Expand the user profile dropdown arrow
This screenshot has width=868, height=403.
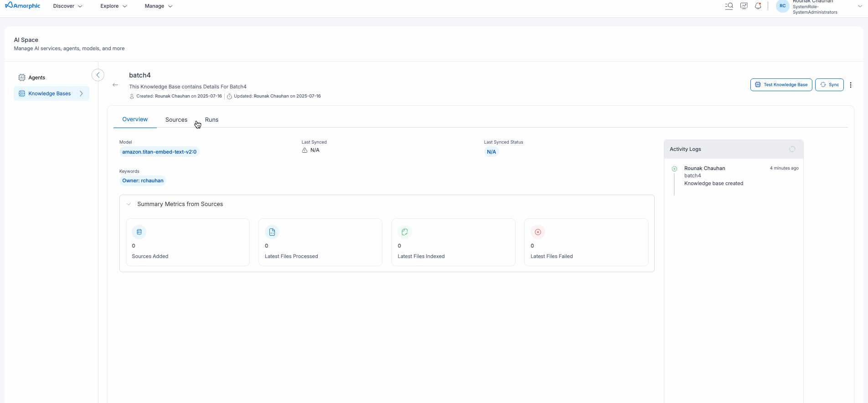coord(860,6)
